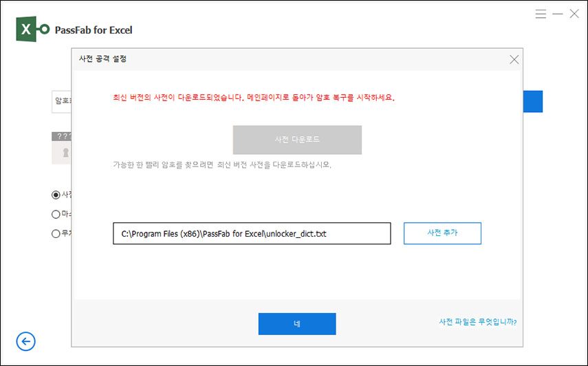588x366 pixels.
Task: Click the gray 가능한 한 빨리 hint text
Action: (x=222, y=164)
